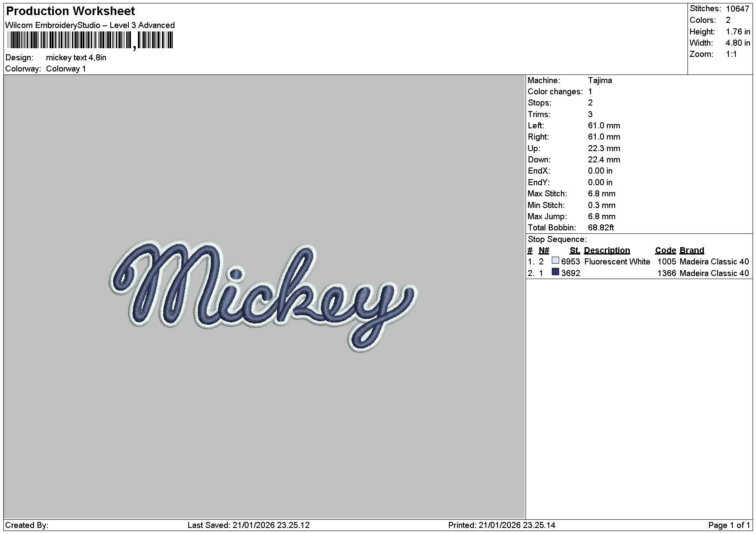The width and height of the screenshot is (756, 534).
Task: Click the Brand column header
Action: 692,250
